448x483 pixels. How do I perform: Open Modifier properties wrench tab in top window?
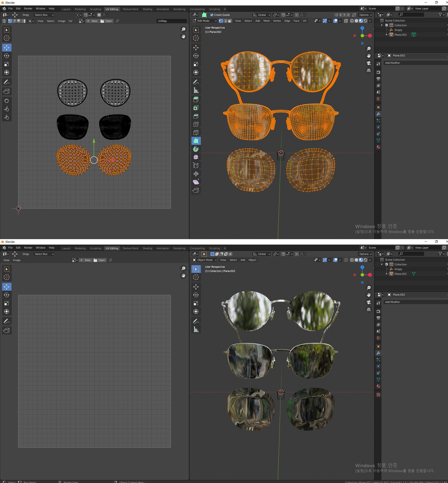[x=378, y=114]
